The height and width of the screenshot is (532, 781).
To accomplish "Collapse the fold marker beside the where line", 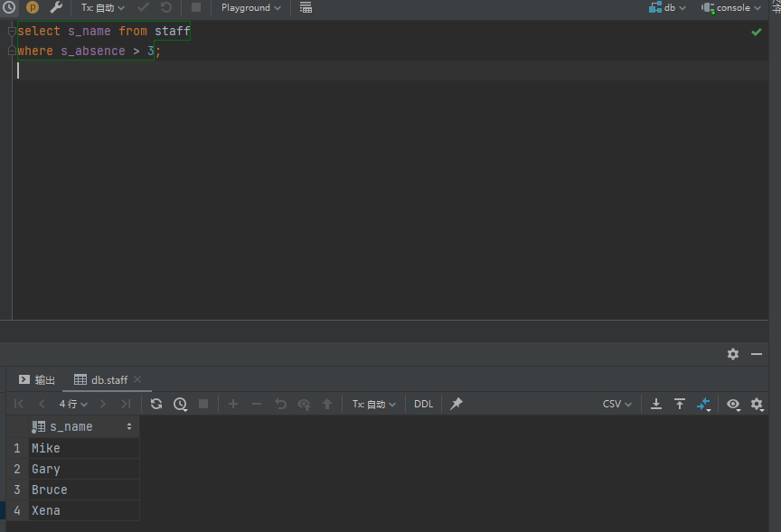I will pyautogui.click(x=12, y=51).
